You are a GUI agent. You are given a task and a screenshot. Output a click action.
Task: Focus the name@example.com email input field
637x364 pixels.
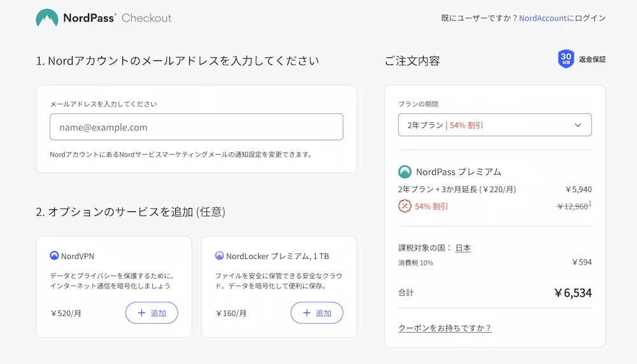click(196, 127)
